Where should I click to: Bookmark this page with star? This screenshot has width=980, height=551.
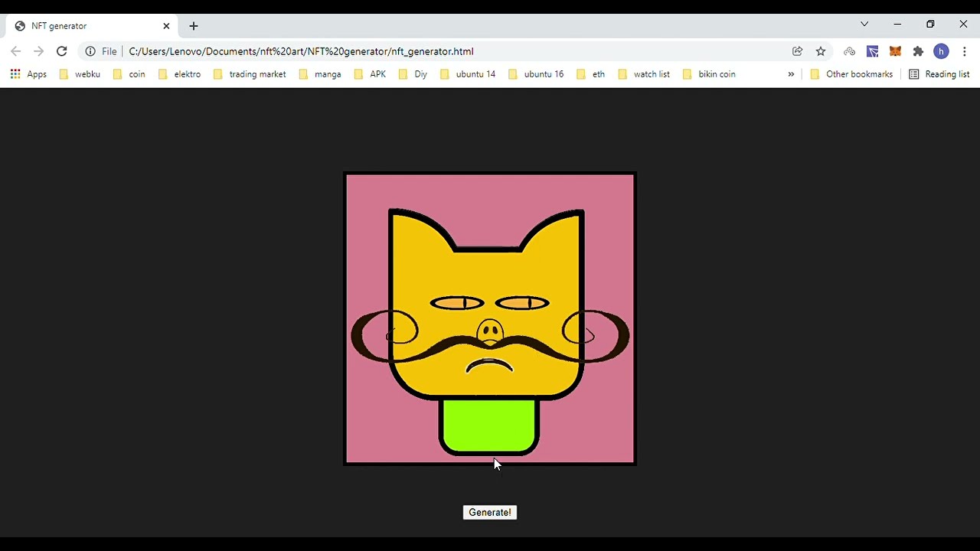[x=821, y=51]
